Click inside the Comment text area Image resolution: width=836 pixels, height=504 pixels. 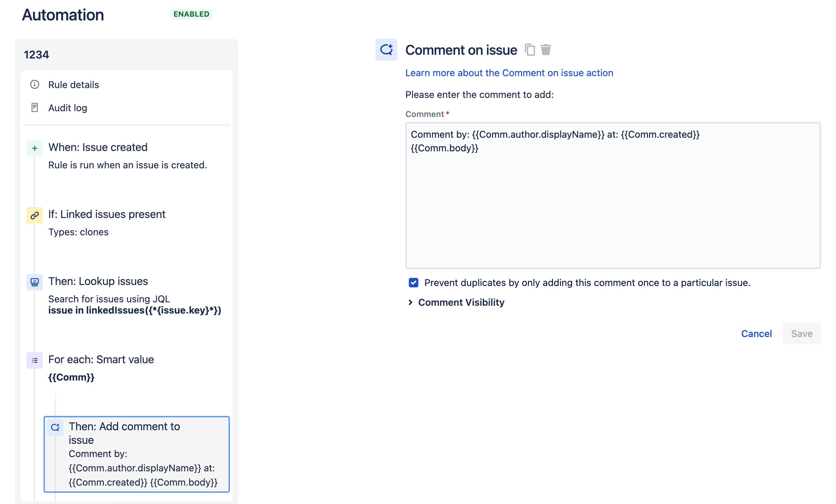coord(612,197)
